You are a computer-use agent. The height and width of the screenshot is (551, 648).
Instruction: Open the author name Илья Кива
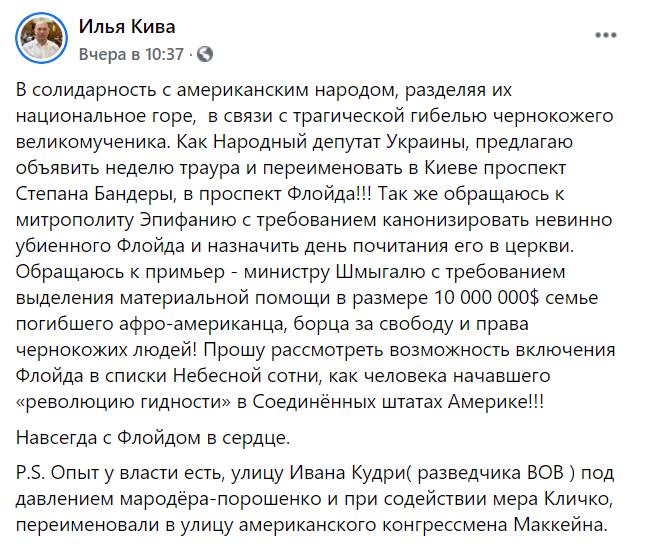[x=127, y=27]
